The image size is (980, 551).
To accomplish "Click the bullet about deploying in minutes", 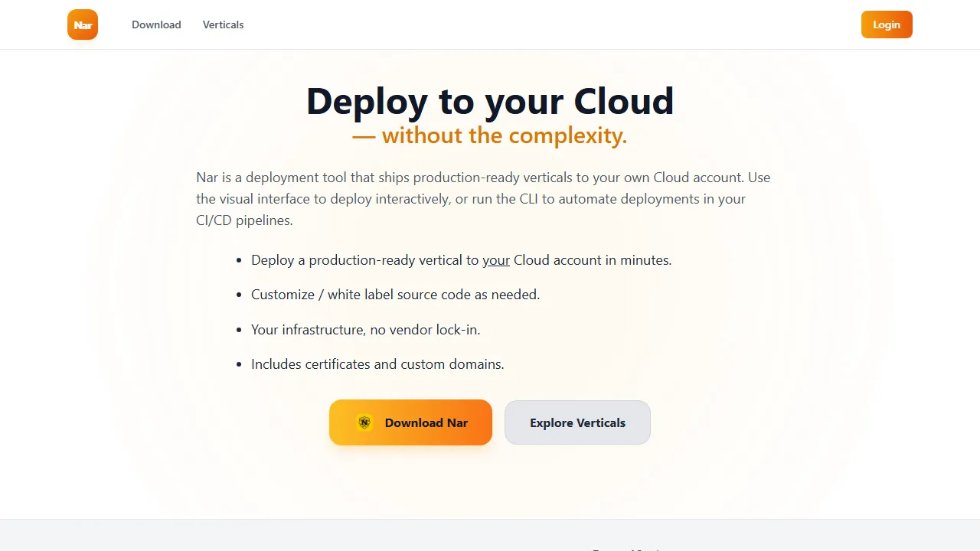I will pyautogui.click(x=461, y=260).
